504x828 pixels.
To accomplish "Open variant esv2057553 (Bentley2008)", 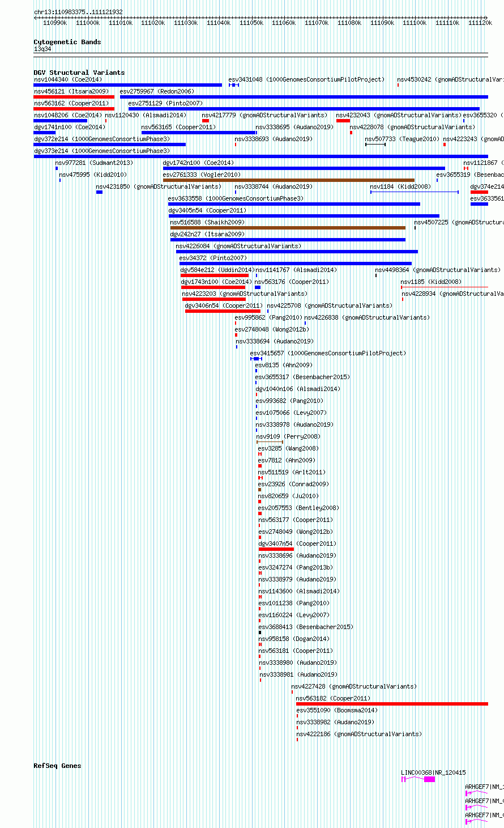I will pos(299,508).
